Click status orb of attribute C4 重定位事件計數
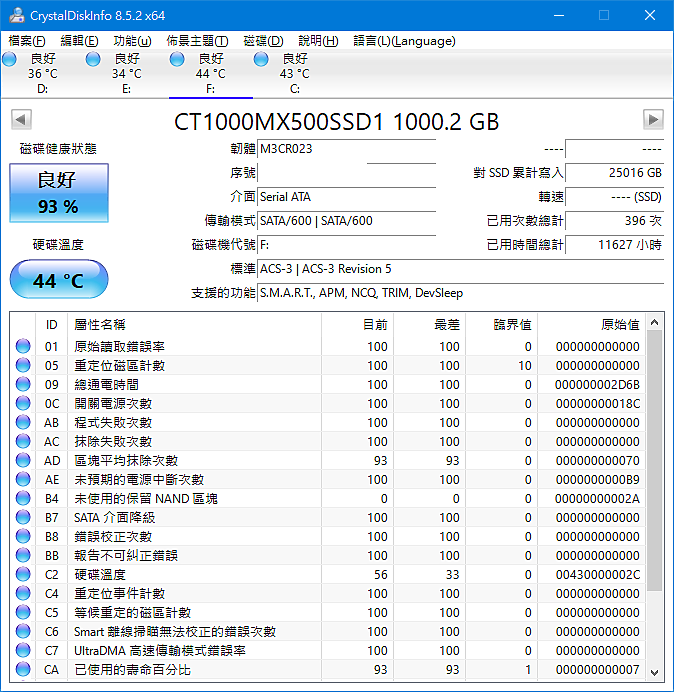 [23, 593]
